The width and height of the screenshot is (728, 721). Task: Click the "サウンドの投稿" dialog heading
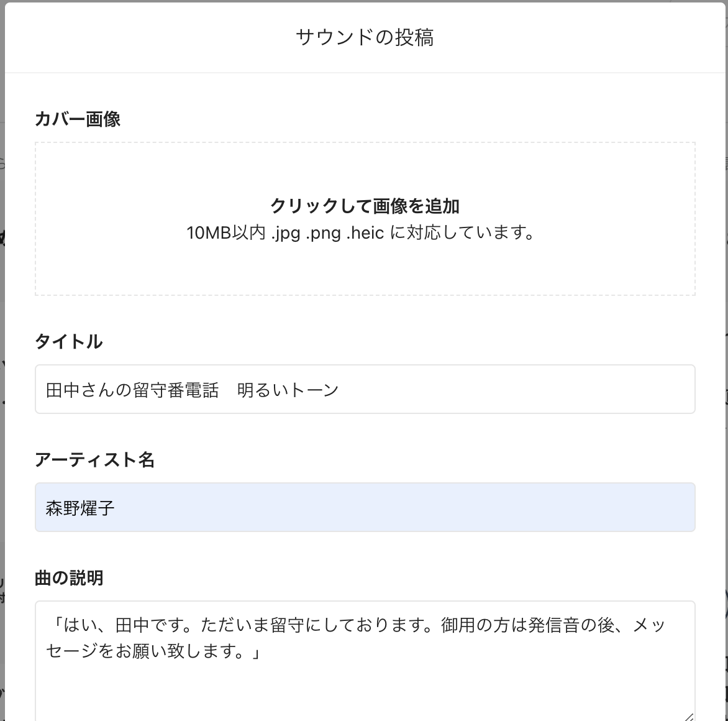[x=365, y=37]
